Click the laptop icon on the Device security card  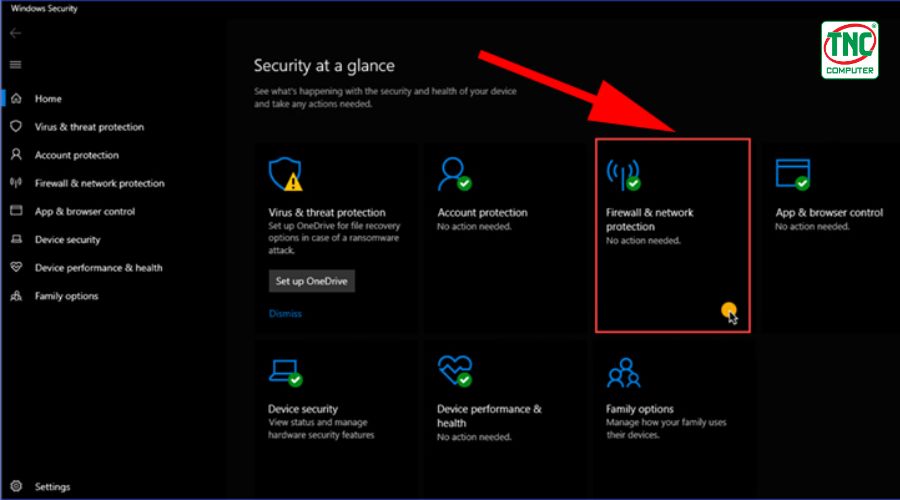coord(285,373)
